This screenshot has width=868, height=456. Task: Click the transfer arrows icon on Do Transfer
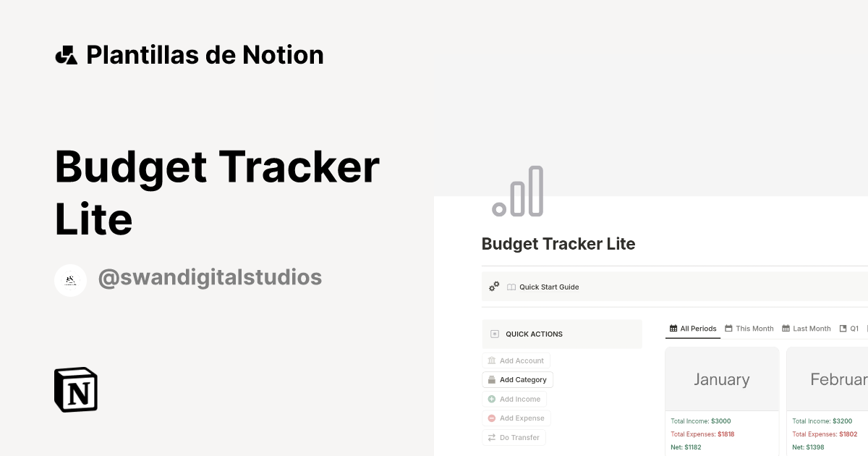(x=490, y=438)
